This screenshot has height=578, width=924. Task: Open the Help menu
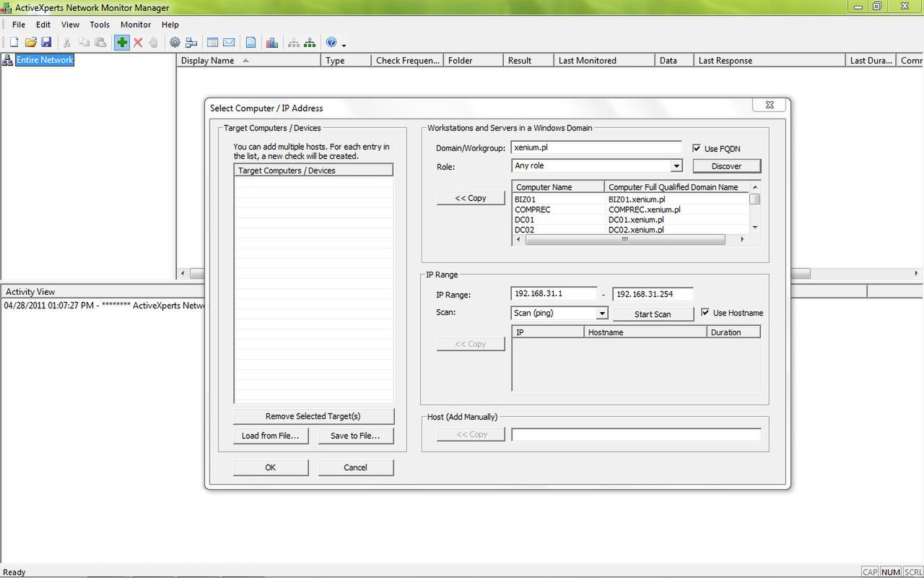coord(170,25)
